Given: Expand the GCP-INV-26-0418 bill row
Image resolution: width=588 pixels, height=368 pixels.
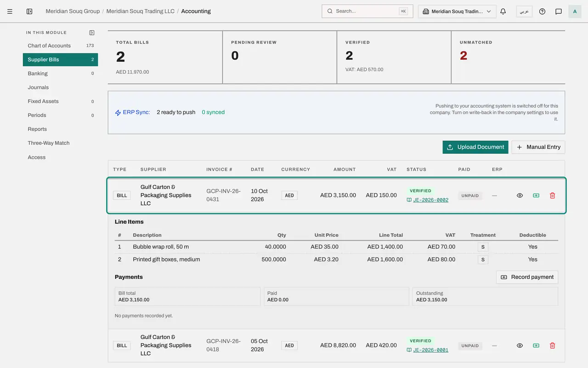Looking at the screenshot, I should pos(336,345).
